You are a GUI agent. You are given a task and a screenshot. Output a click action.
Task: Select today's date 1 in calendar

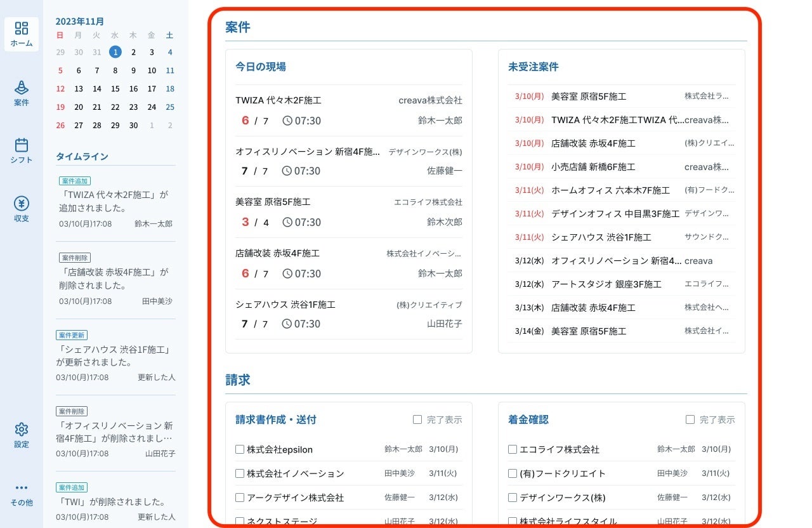(x=115, y=52)
